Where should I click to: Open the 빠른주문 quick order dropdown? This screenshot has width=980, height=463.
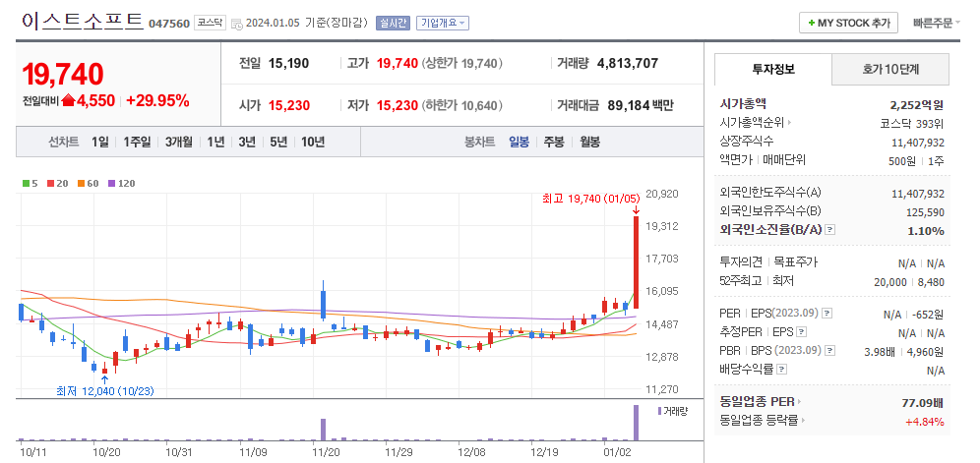[937, 24]
